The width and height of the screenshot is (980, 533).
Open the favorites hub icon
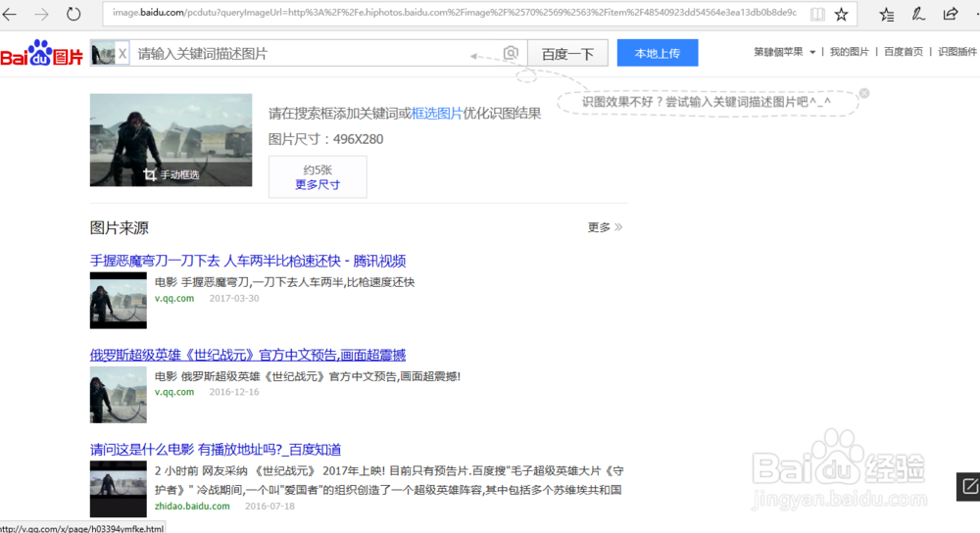point(886,14)
